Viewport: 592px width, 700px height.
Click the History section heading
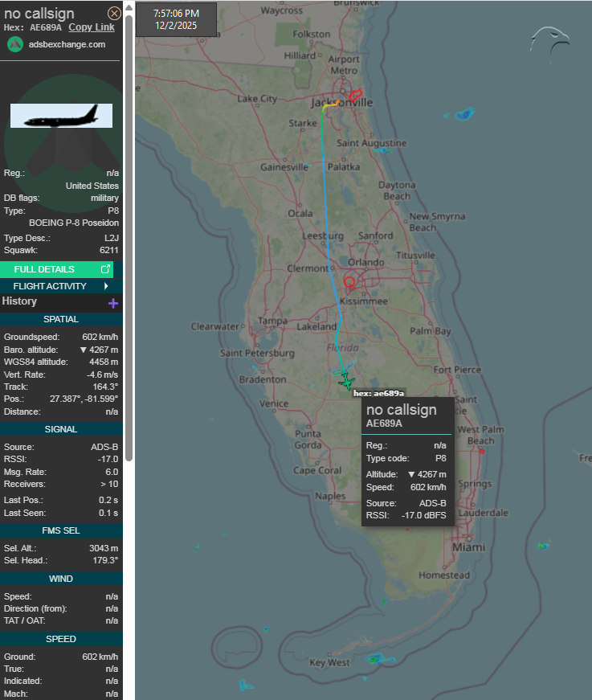coord(19,301)
